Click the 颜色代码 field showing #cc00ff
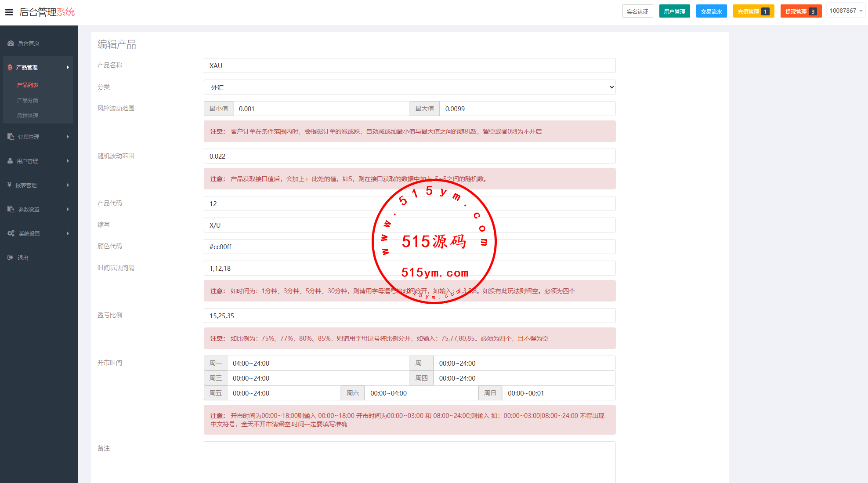Viewport: 868px width, 483px height. 409,247
